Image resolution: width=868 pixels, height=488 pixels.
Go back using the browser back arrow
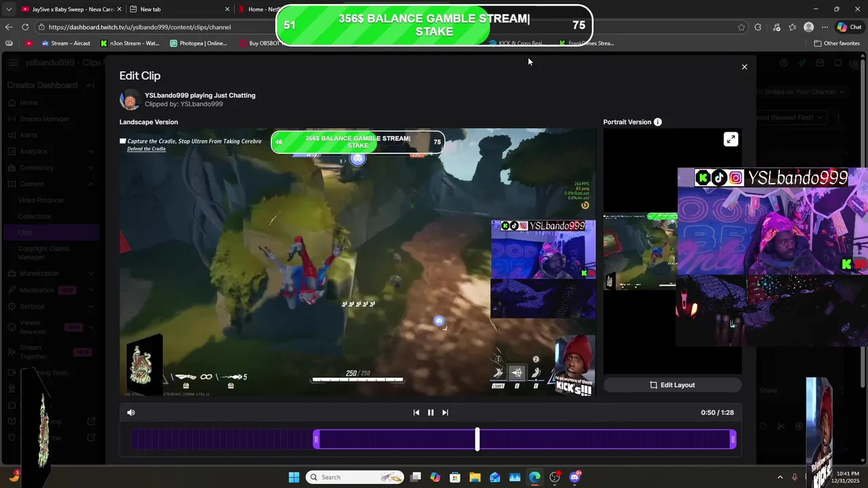(x=9, y=27)
